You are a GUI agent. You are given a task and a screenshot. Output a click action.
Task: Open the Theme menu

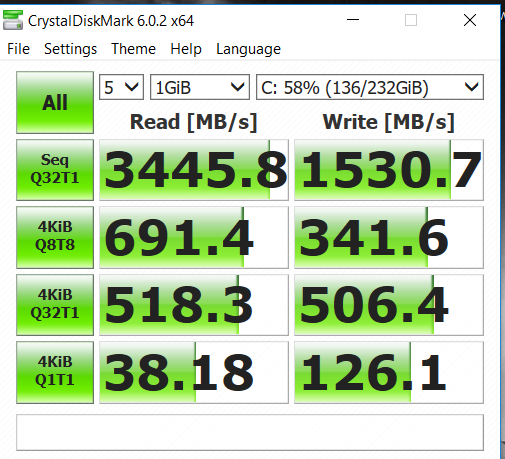coord(133,49)
